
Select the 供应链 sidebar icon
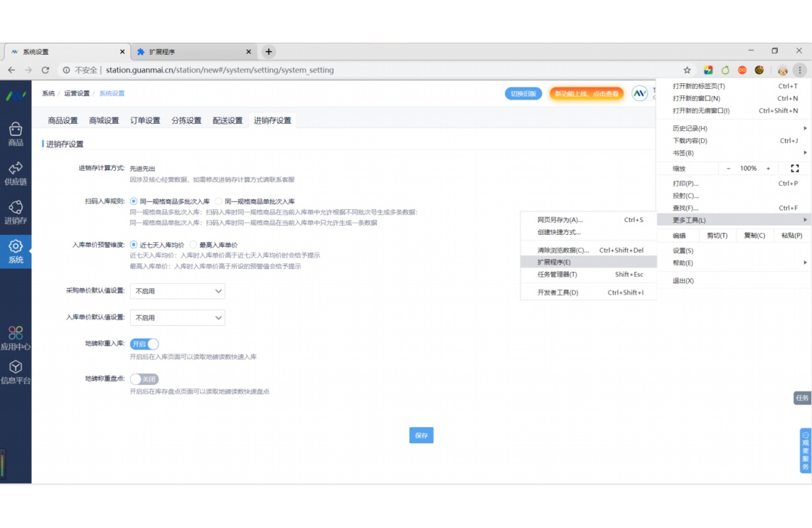[x=16, y=173]
